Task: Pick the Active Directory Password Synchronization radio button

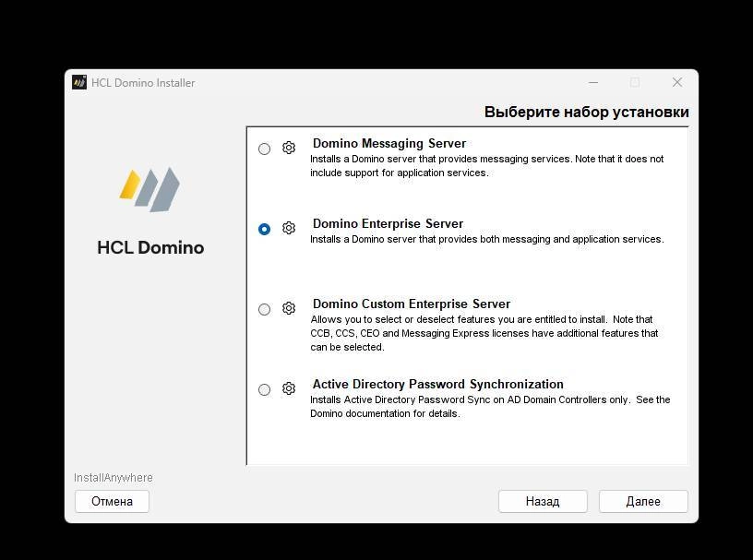Action: [264, 389]
